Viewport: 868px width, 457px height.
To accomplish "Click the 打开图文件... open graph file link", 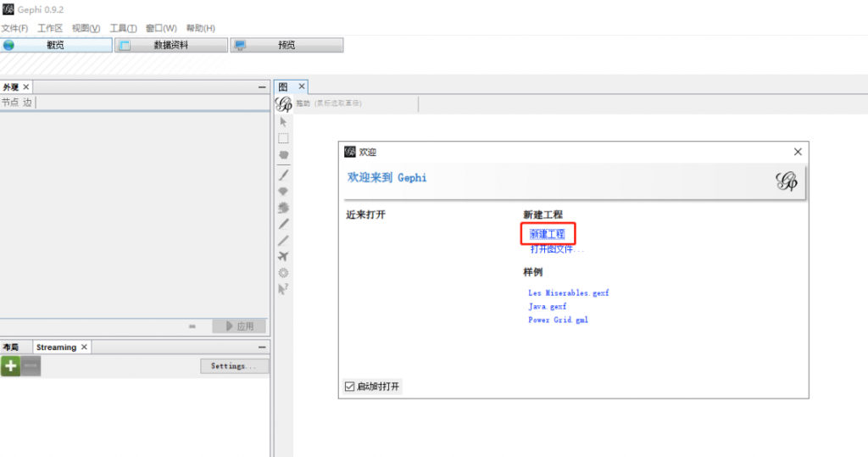I will (557, 249).
